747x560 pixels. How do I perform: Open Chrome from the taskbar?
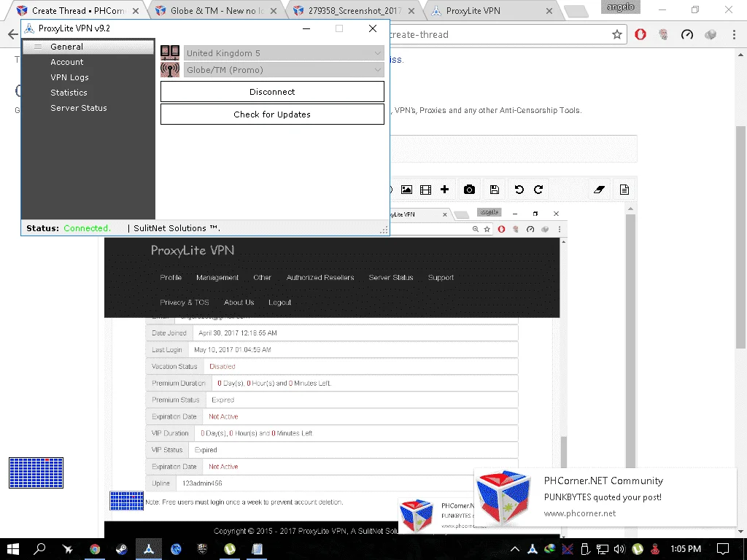[x=95, y=549]
